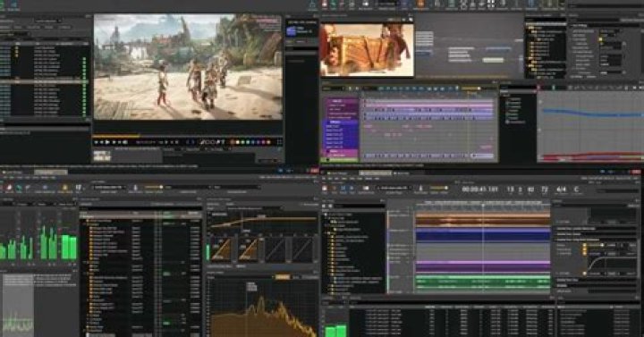644x337 pixels.
Task: Select the blue group header in the sequencer track list
Action: 341,122
